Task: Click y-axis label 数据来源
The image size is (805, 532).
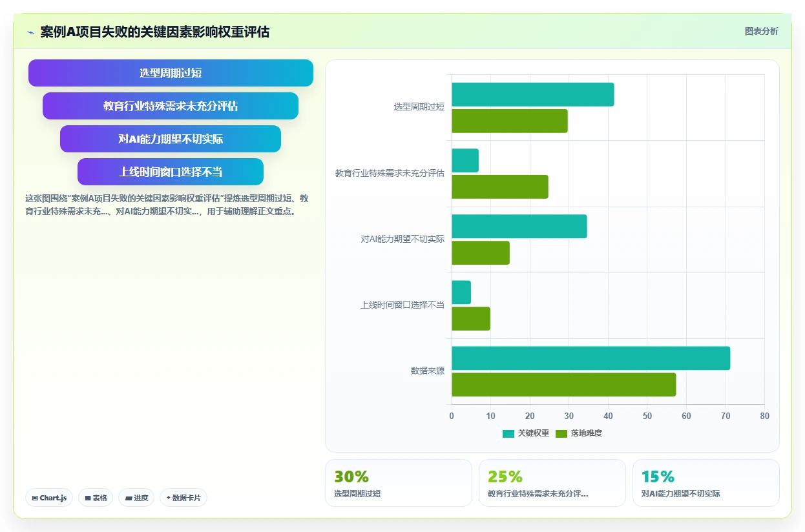Action: [x=428, y=371]
